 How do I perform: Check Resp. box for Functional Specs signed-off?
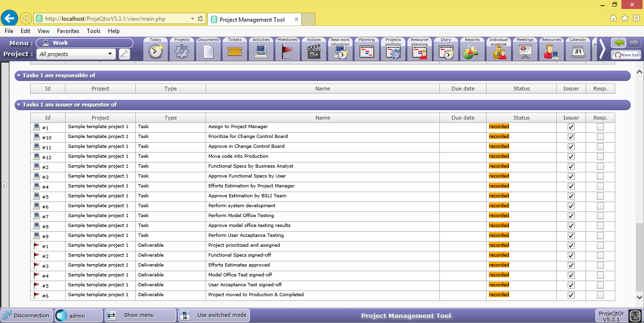tap(600, 256)
